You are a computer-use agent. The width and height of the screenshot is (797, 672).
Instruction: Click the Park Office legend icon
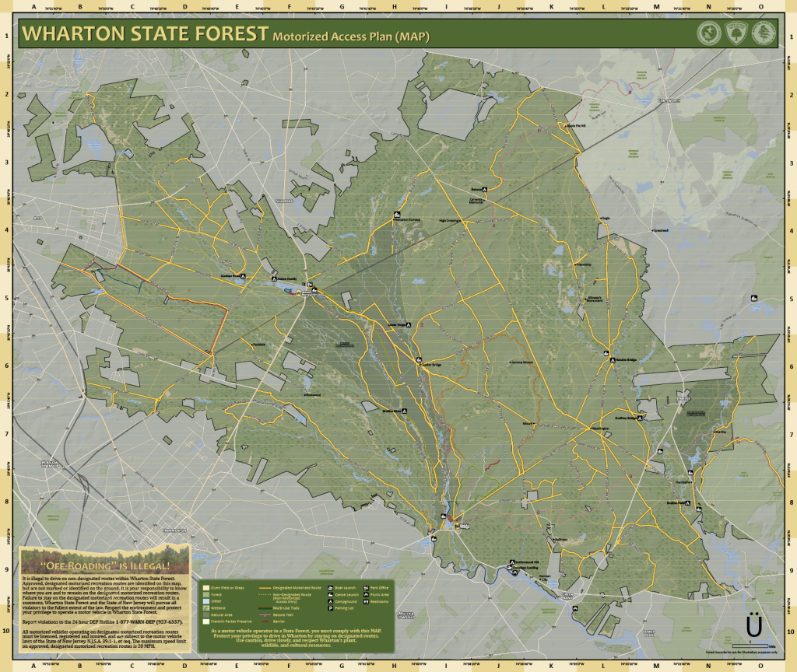[x=366, y=588]
